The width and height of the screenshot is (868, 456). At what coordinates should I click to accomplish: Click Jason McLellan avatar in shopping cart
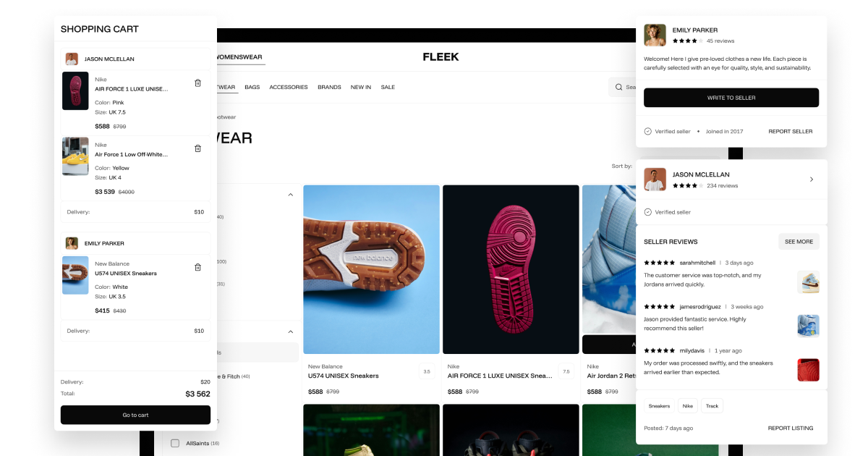click(x=72, y=59)
